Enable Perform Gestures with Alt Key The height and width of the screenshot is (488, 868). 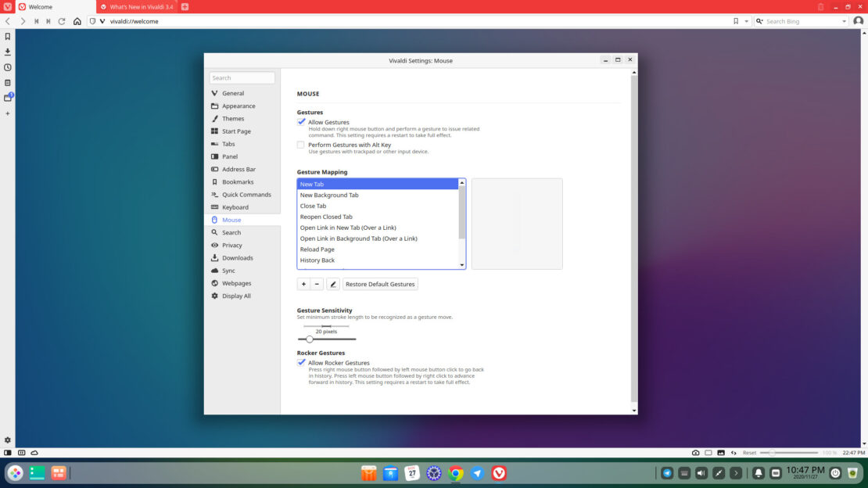point(301,145)
